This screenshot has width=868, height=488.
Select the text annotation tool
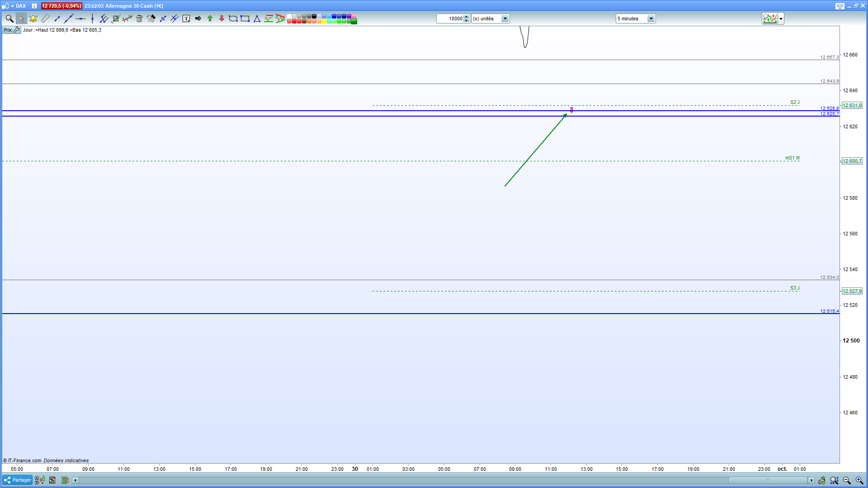pos(186,19)
